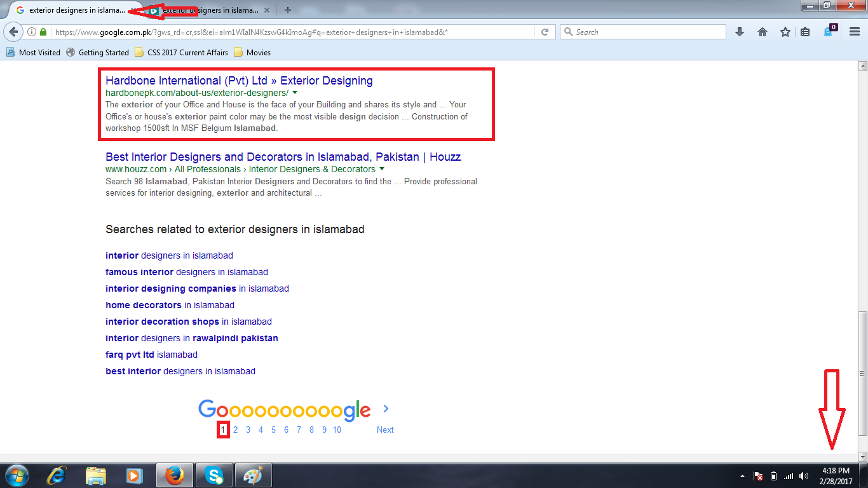Image resolution: width=868 pixels, height=488 pixels.
Task: Bookmark this page with star icon
Action: [x=785, y=32]
